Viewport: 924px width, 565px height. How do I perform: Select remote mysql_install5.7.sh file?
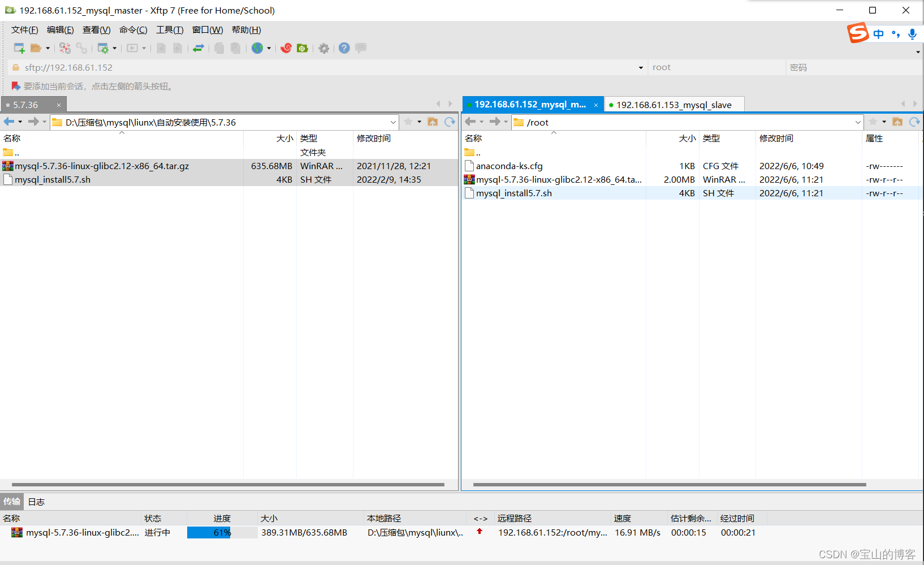point(692,193)
